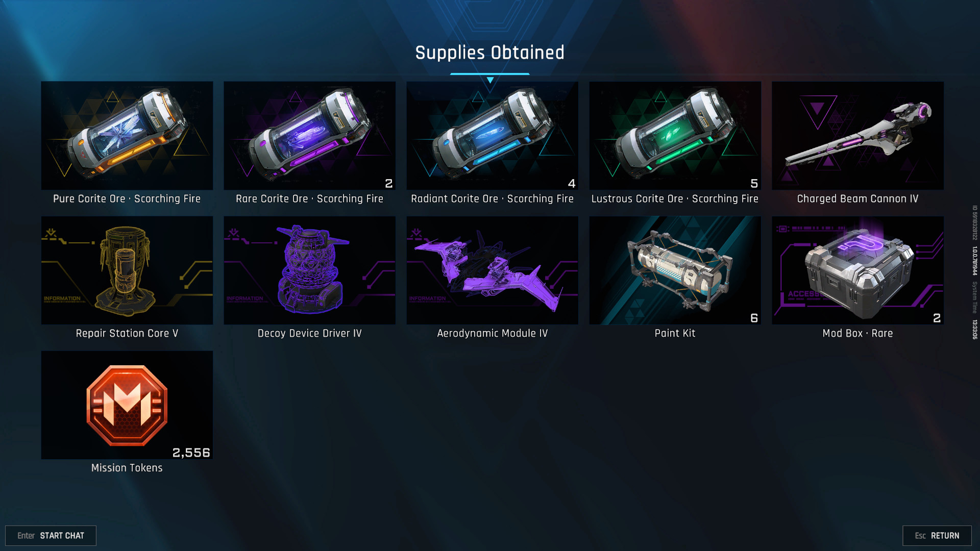Select the Charged Beam Cannon IV weapon
Screen dimensions: 980x551
click(x=857, y=136)
